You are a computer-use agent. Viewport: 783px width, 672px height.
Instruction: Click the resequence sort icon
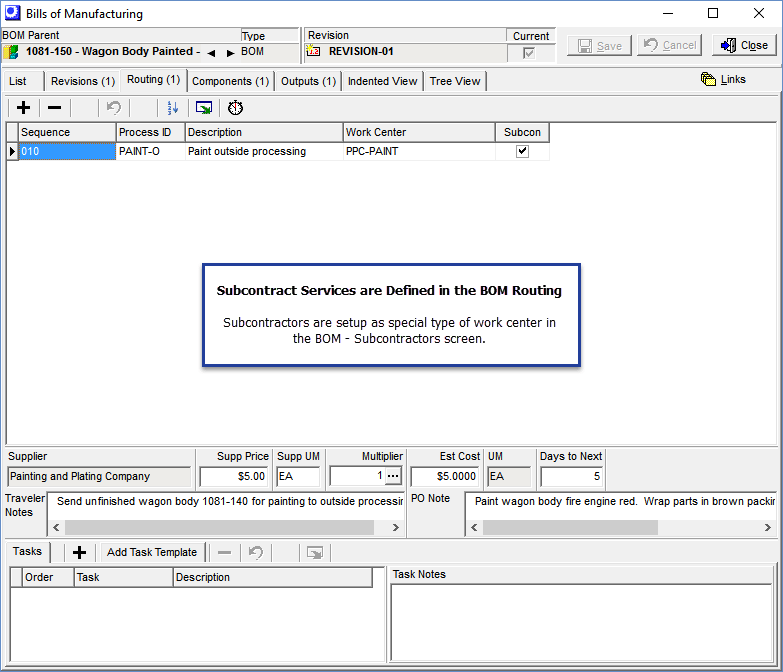(173, 108)
